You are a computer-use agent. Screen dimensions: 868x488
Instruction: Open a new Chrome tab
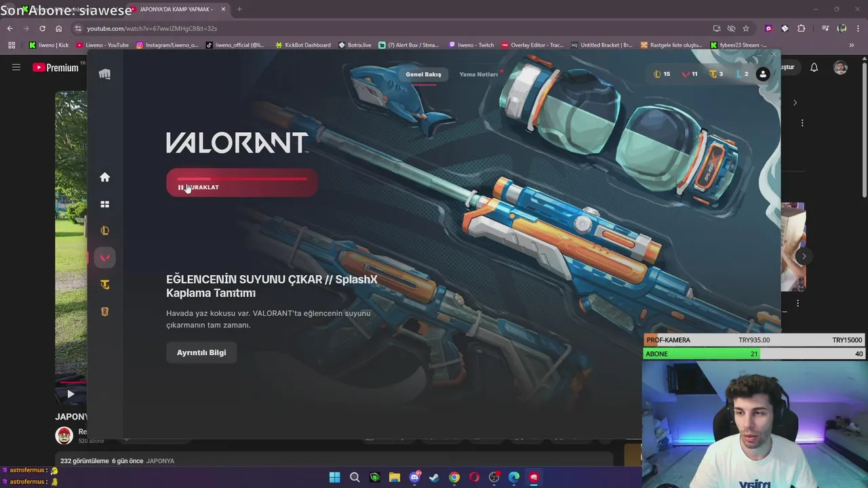point(239,9)
